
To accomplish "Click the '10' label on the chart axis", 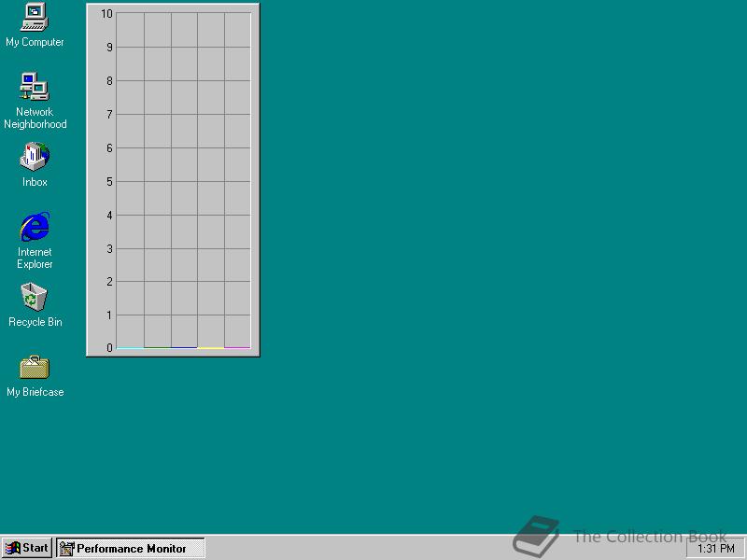I will (x=106, y=14).
